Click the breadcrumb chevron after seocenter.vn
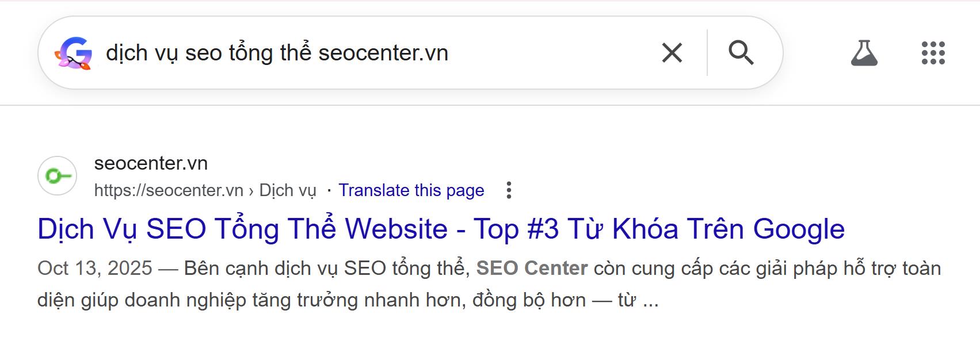980x364 pixels. point(252,190)
